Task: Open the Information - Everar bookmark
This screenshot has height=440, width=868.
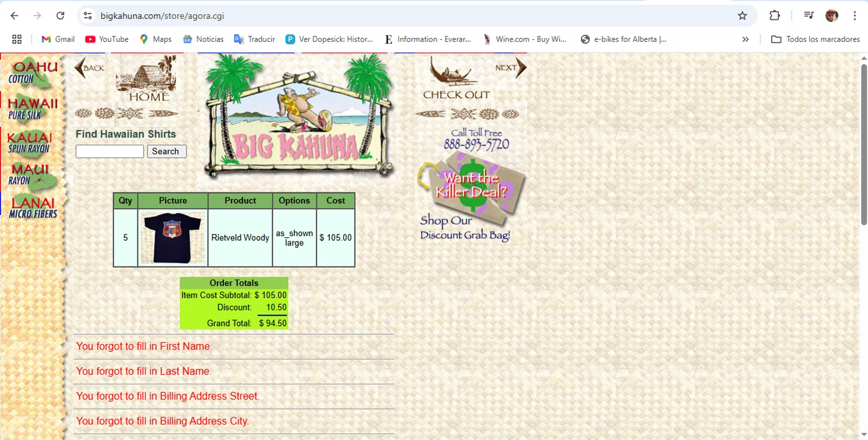Action: pyautogui.click(x=428, y=39)
